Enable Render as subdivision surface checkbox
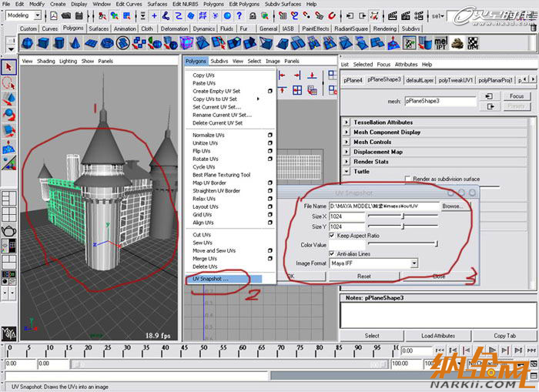This screenshot has width=539, height=392. coord(407,179)
